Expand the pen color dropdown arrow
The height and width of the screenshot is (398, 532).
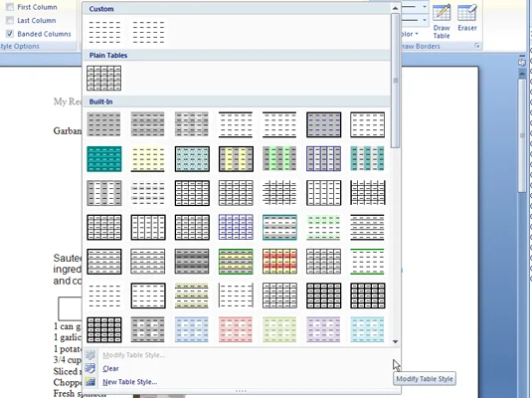[417, 34]
